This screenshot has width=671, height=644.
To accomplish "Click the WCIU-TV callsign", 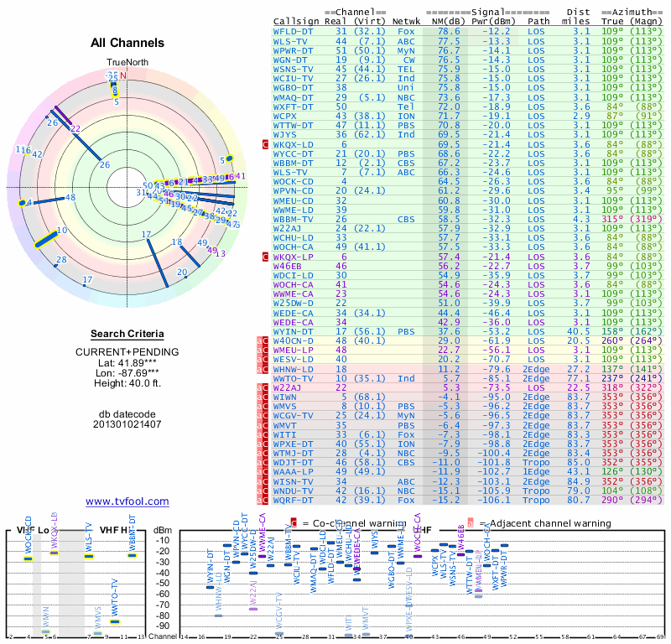I will click(x=293, y=78).
